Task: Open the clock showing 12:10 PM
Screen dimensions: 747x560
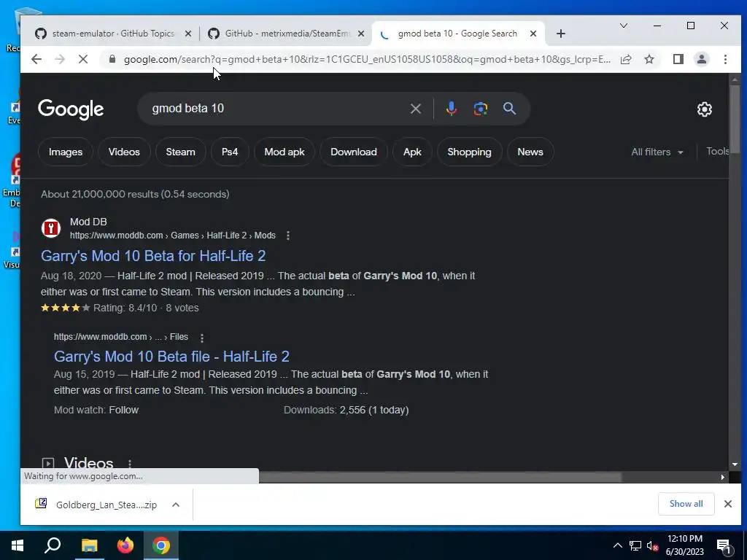Action: (x=684, y=545)
